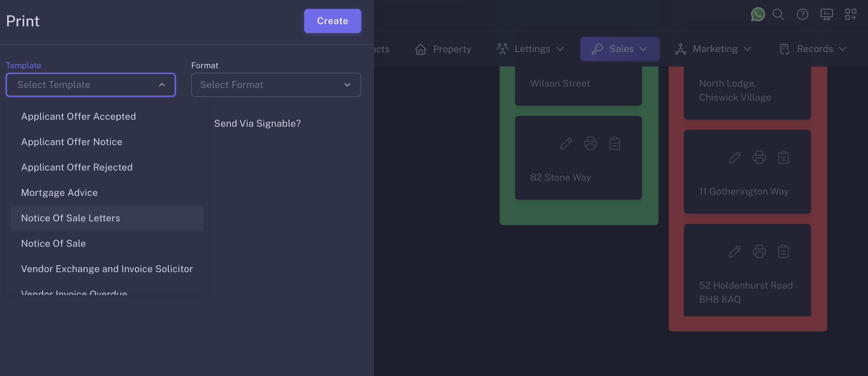Click the clipboard icon on 82 Stone Way

[x=614, y=144]
